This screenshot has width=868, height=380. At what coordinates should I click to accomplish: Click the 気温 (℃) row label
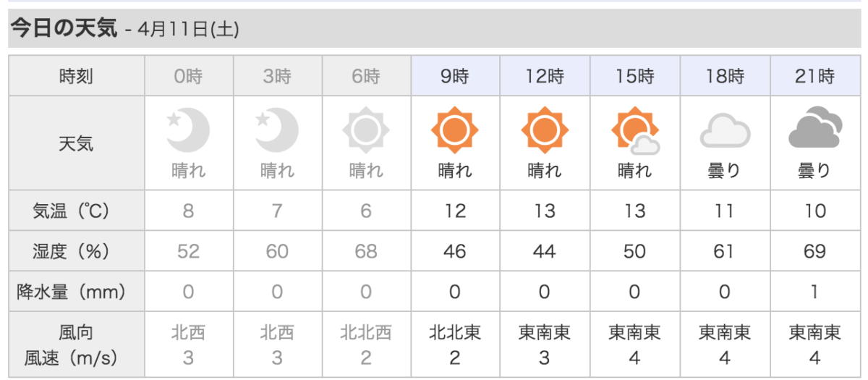(x=76, y=211)
